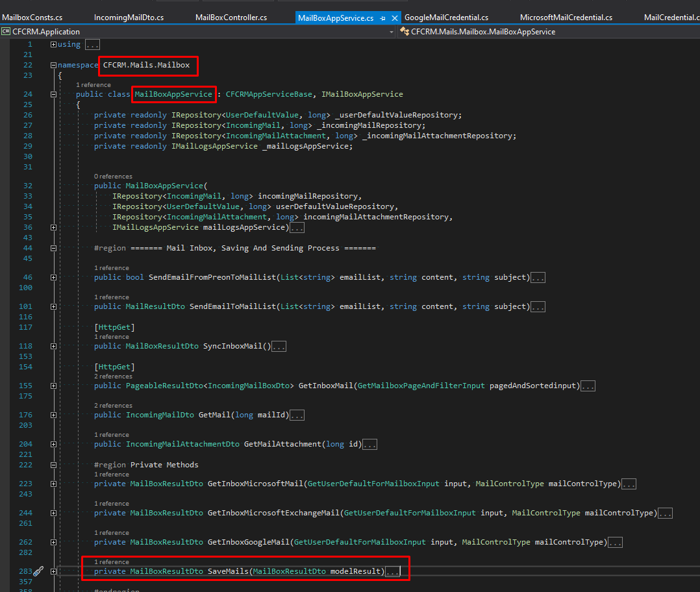Open the IncomingMailDto.cs tab

(x=129, y=18)
